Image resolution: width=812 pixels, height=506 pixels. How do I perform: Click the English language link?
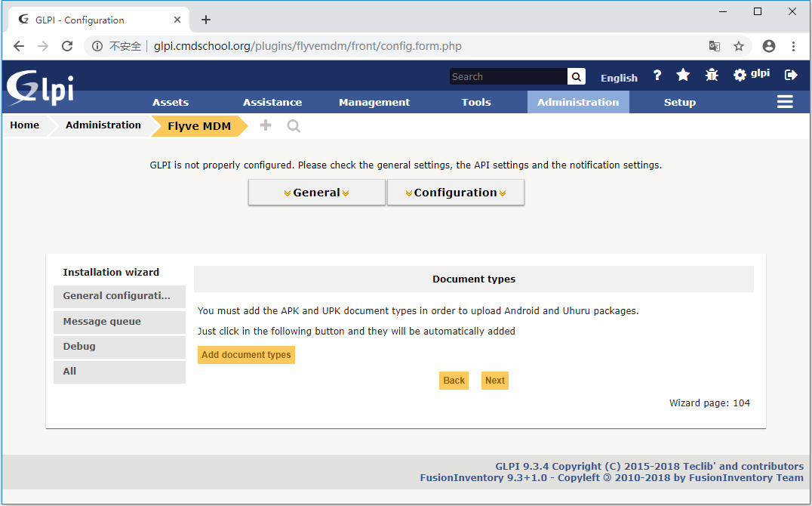click(x=619, y=78)
